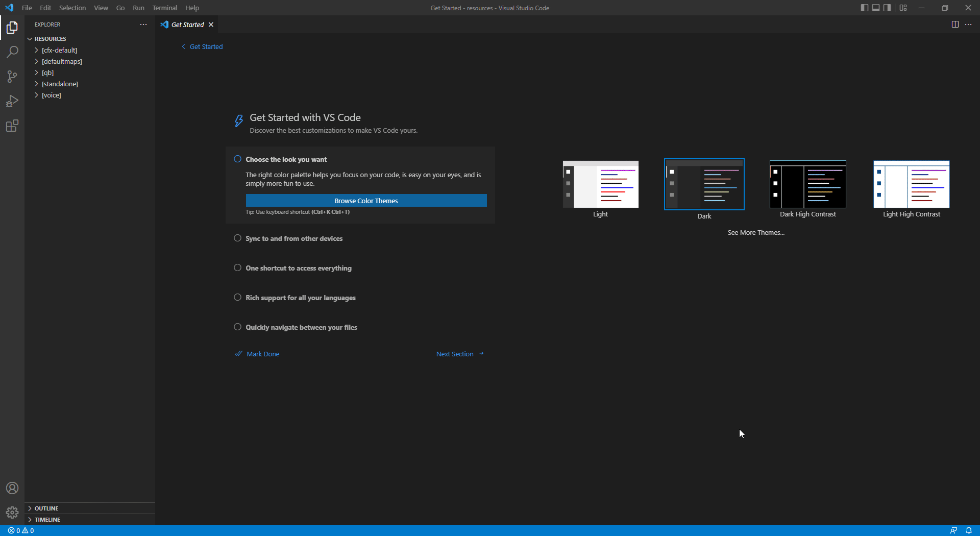Toggle the primary sidebar layout icon
This screenshot has height=536, width=980.
click(864, 8)
